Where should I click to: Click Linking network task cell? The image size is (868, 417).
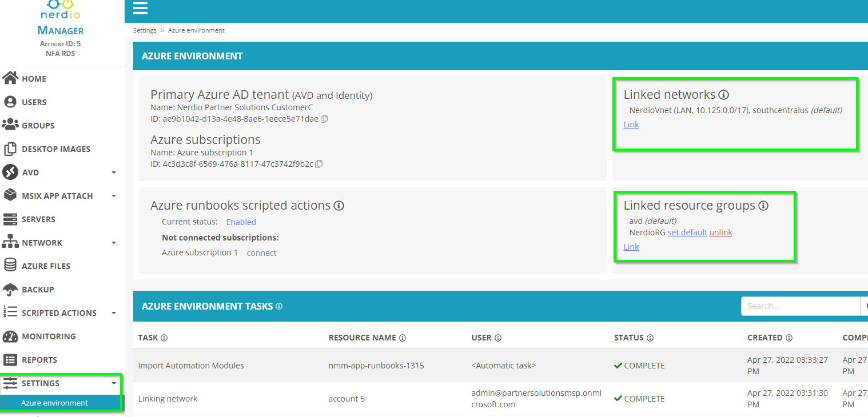click(x=168, y=399)
